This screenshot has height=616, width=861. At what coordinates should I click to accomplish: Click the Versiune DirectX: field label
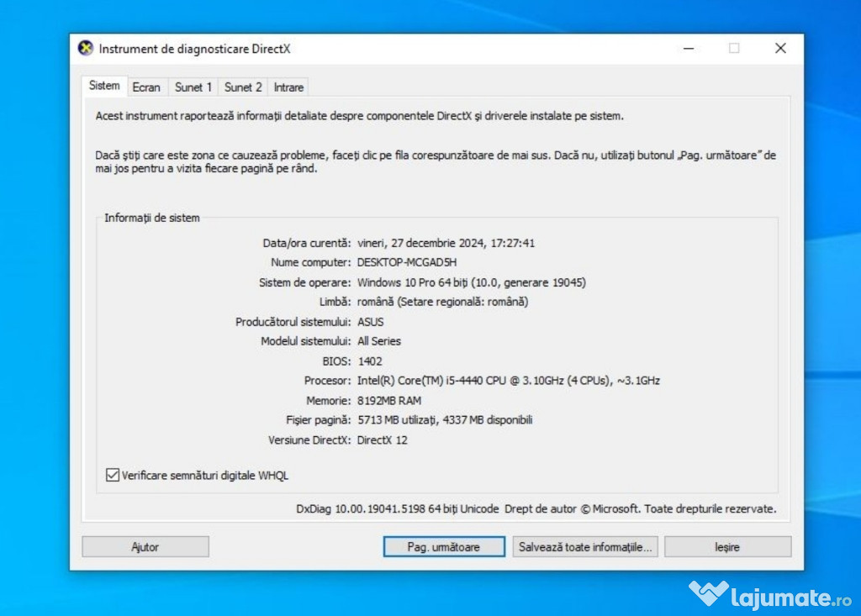point(309,440)
